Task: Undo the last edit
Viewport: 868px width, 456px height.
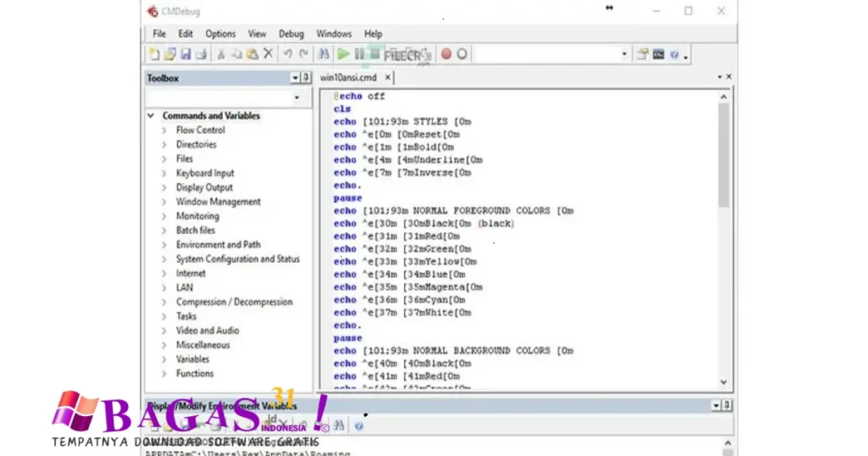Action: click(x=288, y=54)
